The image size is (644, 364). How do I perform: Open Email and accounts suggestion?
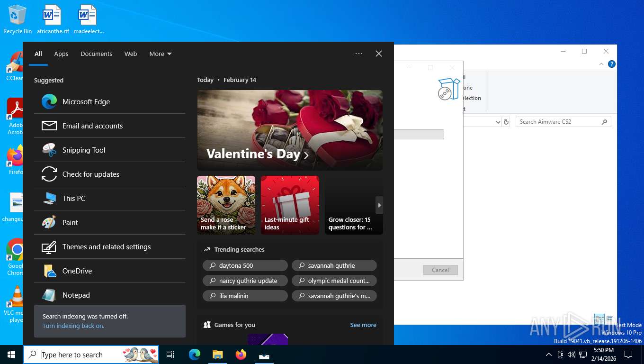[109, 126]
